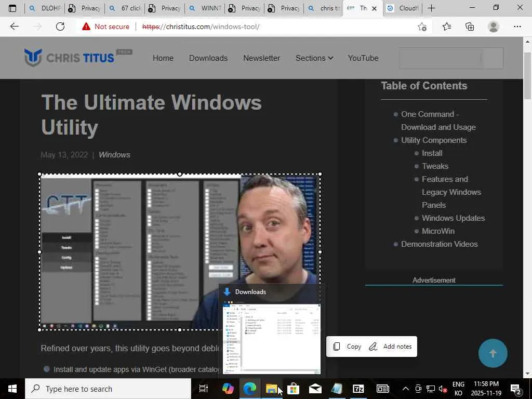The height and width of the screenshot is (399, 532).
Task: Switch to the Cloudflare tab
Action: pyautogui.click(x=403, y=8)
